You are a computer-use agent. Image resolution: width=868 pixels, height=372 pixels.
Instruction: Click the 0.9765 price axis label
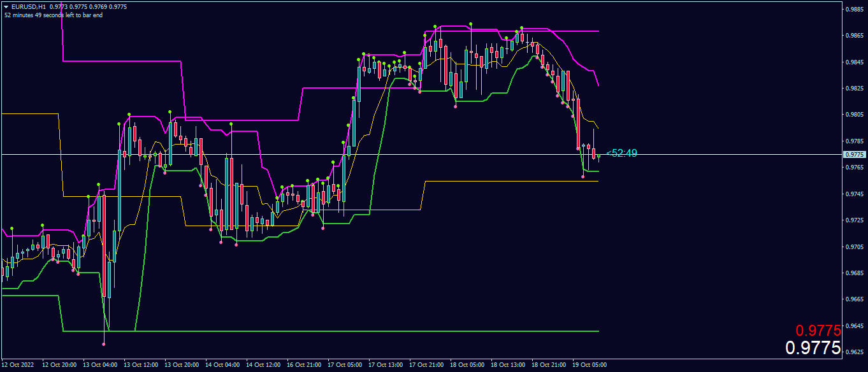pyautogui.click(x=854, y=168)
